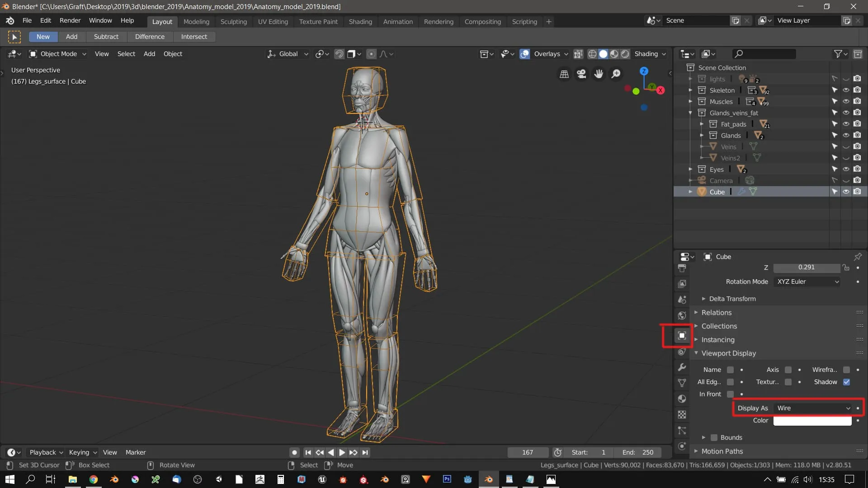Expand the Delta Transform section
868x488 pixels.
click(x=732, y=298)
